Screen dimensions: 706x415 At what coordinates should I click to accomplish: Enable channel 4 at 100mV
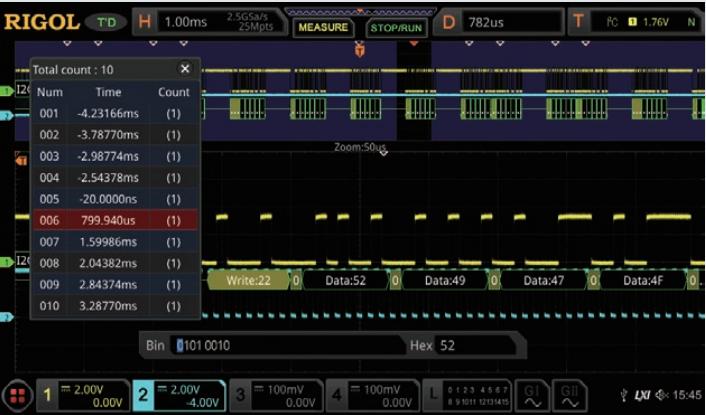[x=372, y=395]
